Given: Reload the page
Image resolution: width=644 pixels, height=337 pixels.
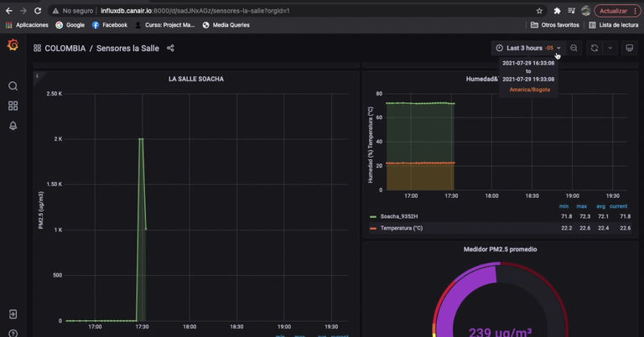Looking at the screenshot, I should (x=38, y=11).
